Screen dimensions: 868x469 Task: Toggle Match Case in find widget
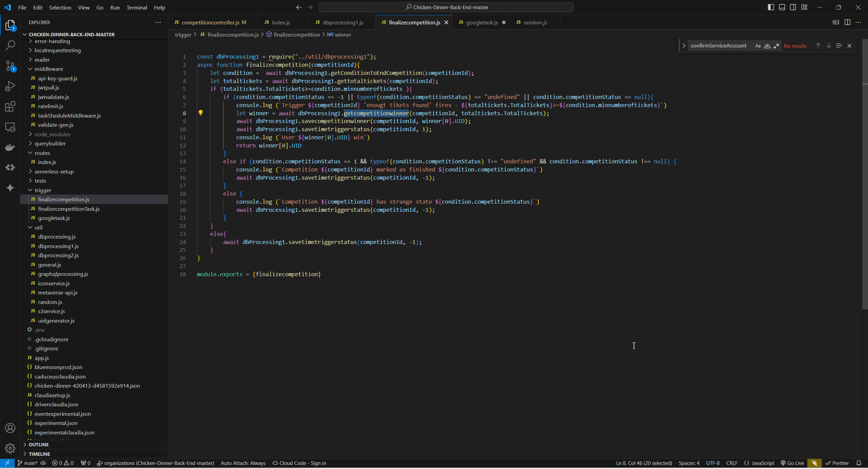coord(757,46)
